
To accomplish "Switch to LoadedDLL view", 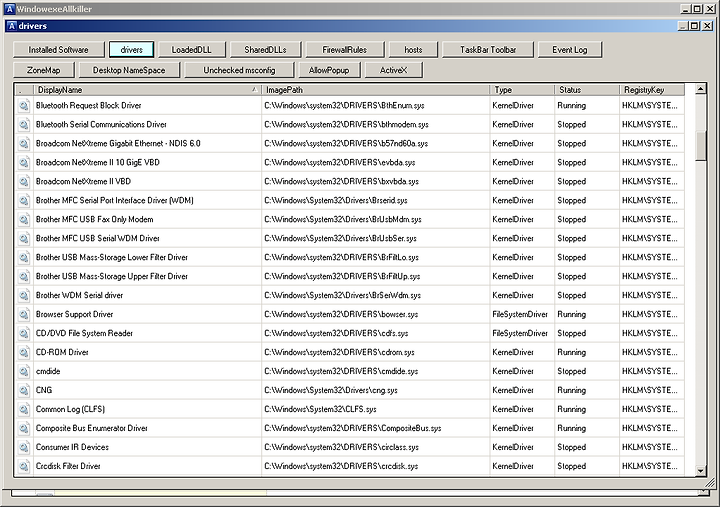I will click(x=191, y=50).
